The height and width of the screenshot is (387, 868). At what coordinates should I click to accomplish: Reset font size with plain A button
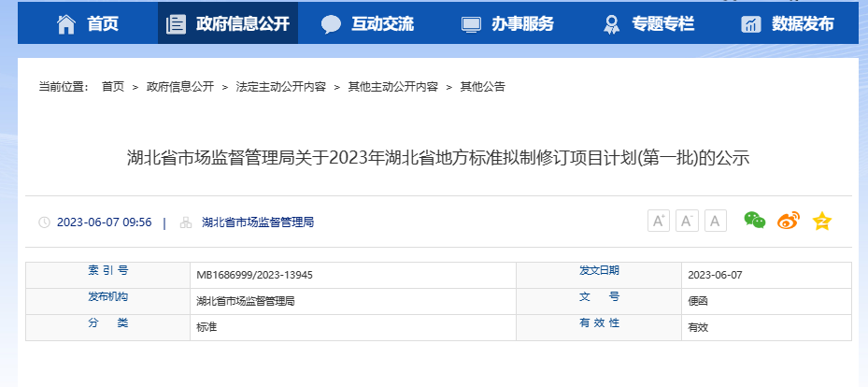715,221
